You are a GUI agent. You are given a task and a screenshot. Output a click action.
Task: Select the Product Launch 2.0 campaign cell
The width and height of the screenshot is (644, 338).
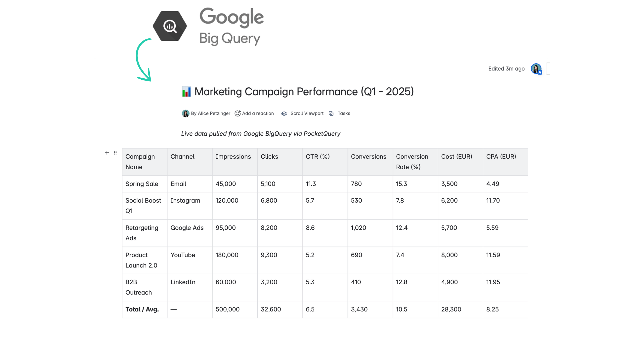[145, 260]
